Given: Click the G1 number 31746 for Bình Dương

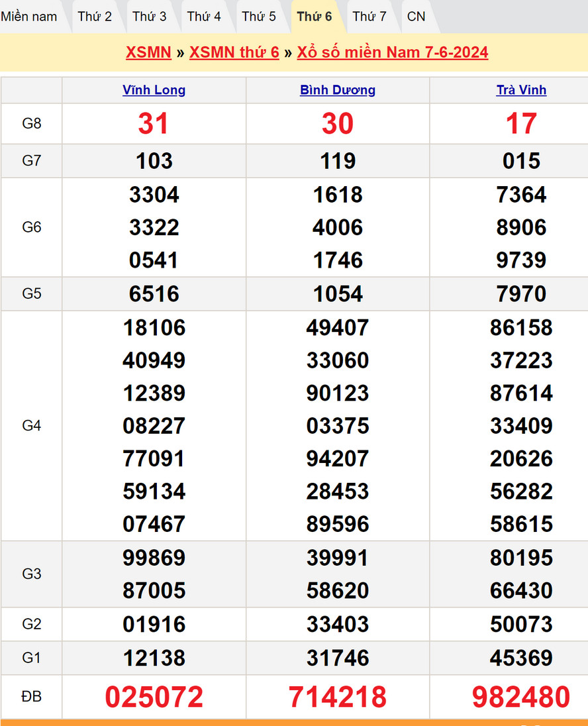Looking at the screenshot, I should (338, 658).
